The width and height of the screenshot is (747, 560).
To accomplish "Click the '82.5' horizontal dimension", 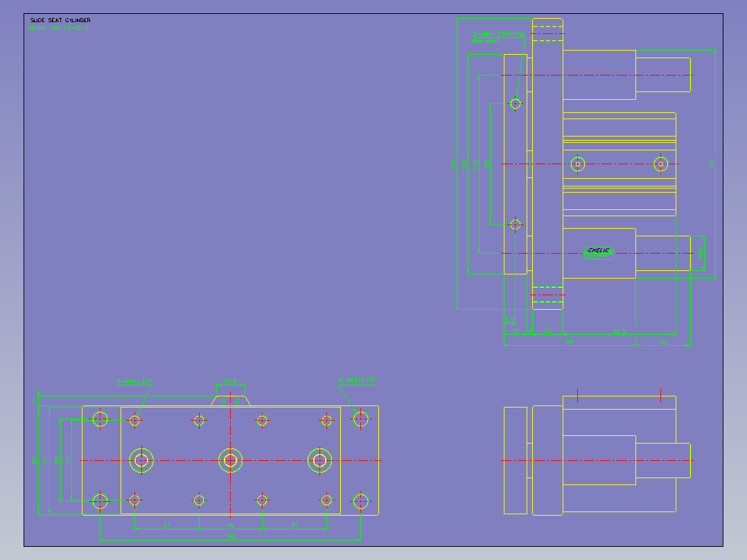I will (x=619, y=331).
